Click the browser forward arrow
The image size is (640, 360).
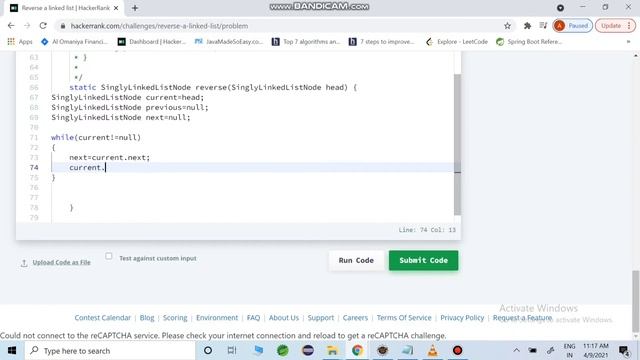click(x=27, y=26)
